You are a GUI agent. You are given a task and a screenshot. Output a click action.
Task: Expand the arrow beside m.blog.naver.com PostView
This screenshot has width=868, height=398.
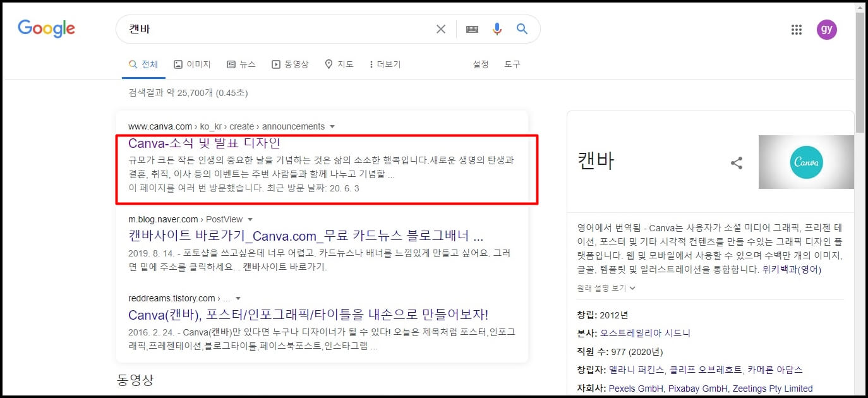[x=250, y=220]
